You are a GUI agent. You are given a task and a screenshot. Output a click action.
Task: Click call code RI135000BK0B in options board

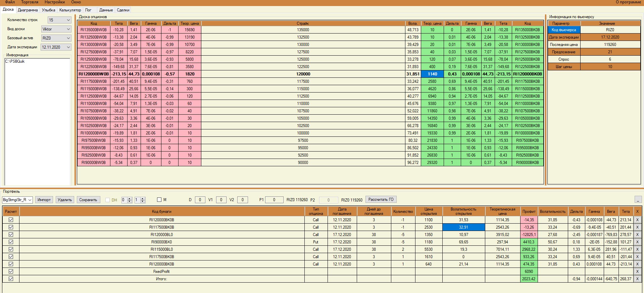(528, 30)
